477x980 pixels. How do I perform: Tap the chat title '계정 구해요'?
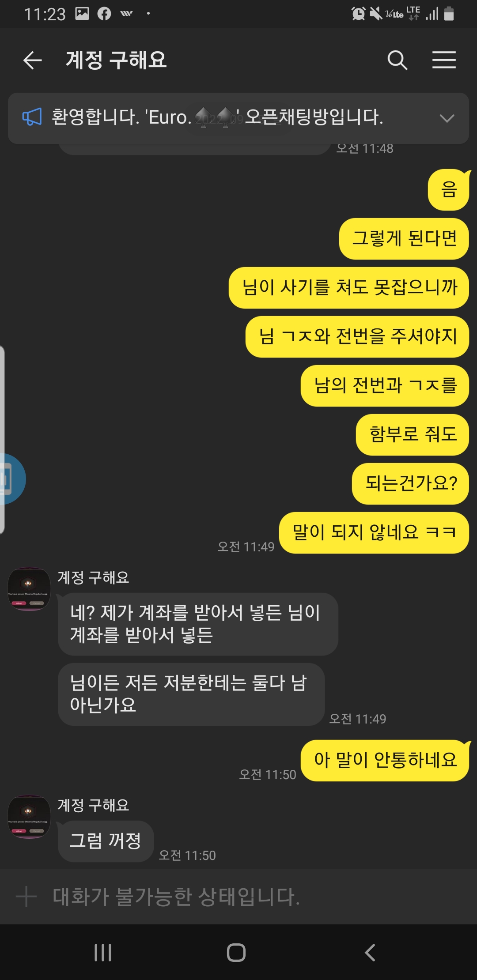[116, 60]
